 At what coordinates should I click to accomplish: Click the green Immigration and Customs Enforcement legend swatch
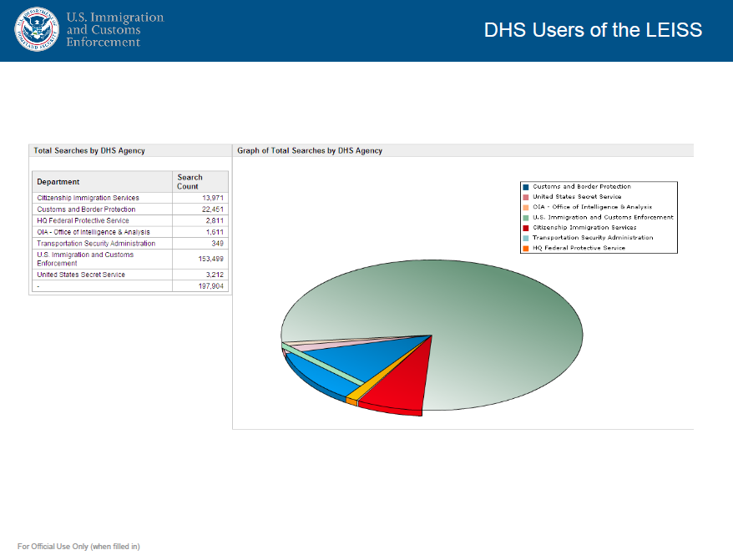[x=526, y=218]
